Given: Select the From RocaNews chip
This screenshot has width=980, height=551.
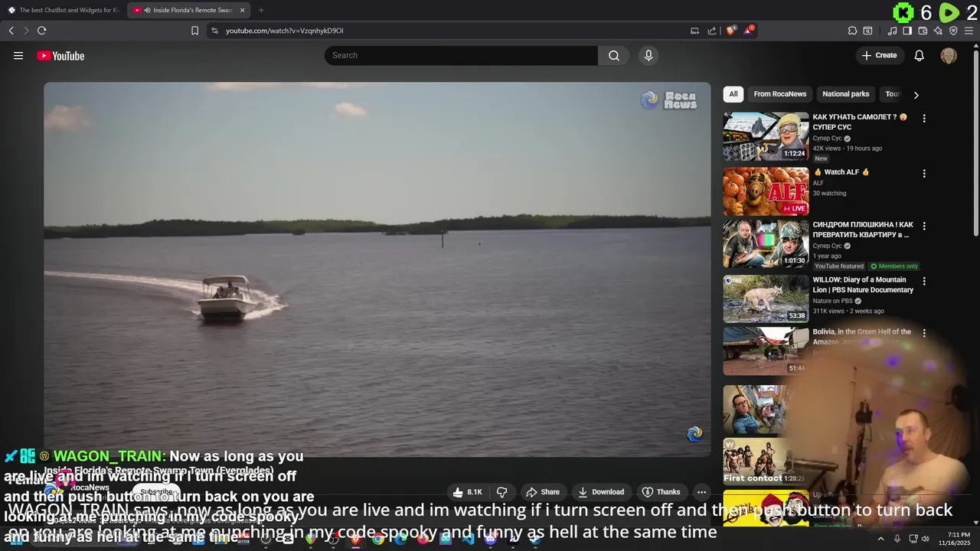Looking at the screenshot, I should [x=779, y=94].
